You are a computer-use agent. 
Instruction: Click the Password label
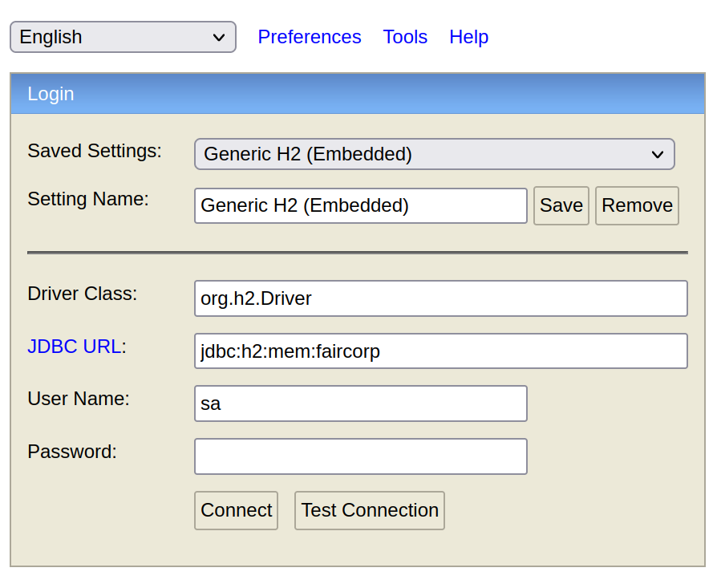(x=72, y=452)
